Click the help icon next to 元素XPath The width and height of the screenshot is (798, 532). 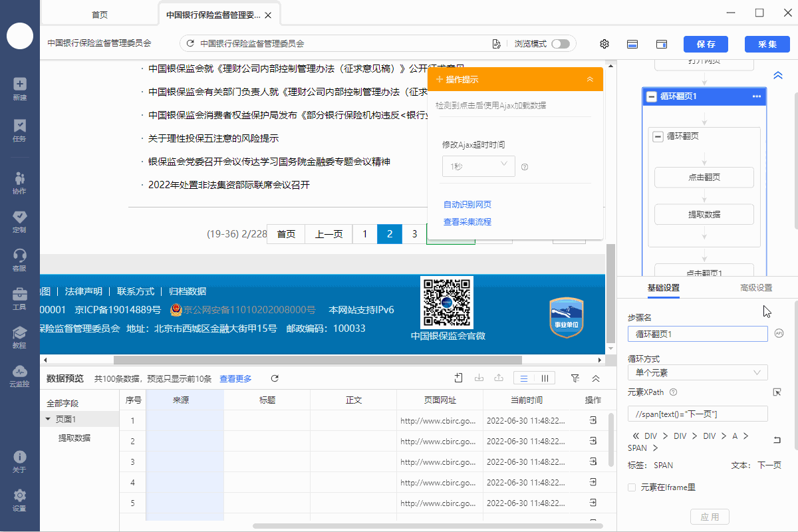click(x=673, y=392)
